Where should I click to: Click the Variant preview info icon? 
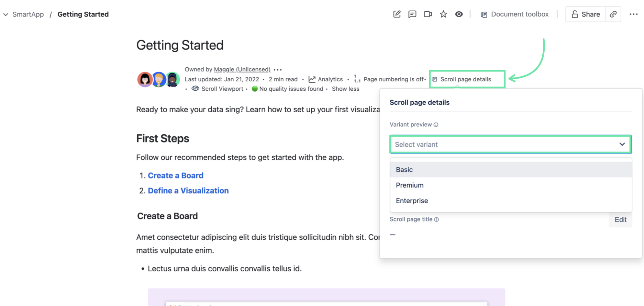coord(436,125)
